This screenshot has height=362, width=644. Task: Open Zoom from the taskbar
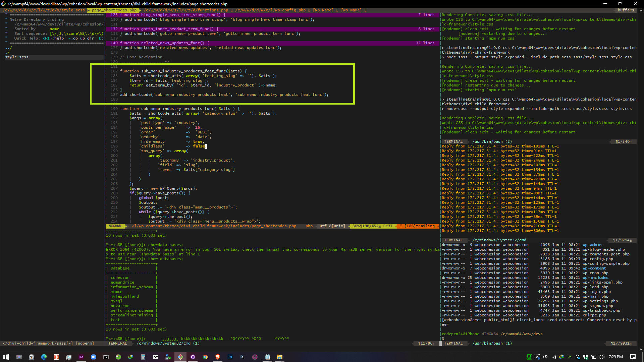[x=94, y=357]
